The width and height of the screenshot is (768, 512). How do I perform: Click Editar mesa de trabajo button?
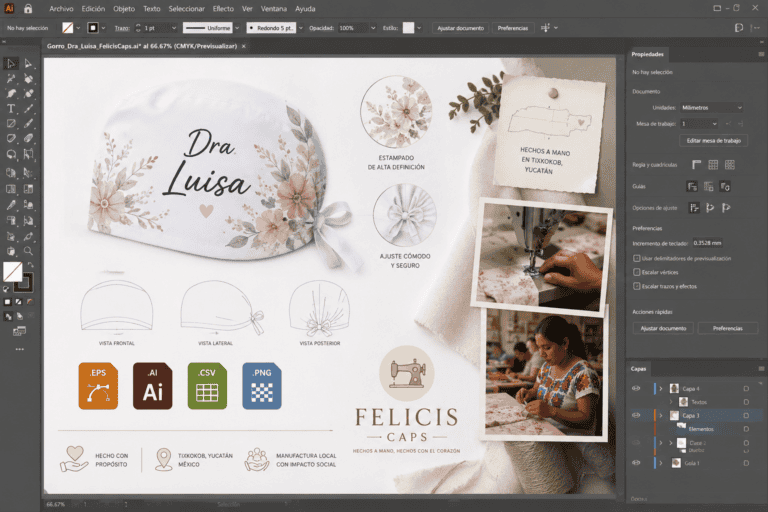click(713, 141)
